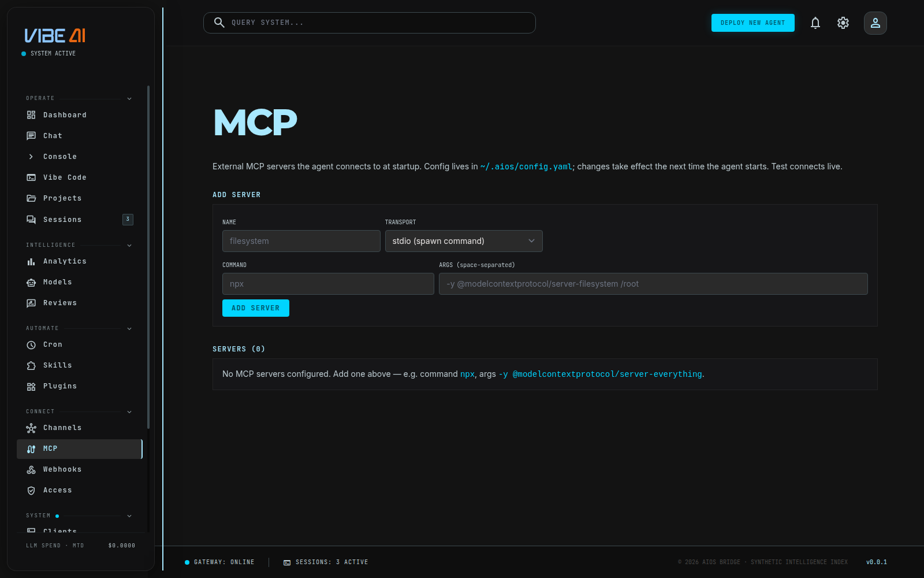The height and width of the screenshot is (578, 924).
Task: Click the Console chevron icon
Action: tap(31, 157)
